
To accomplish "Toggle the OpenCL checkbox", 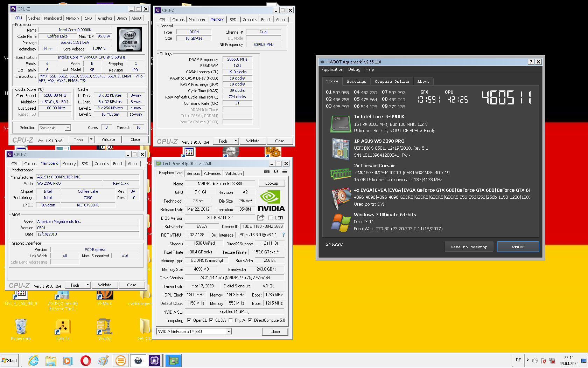I will tap(189, 320).
